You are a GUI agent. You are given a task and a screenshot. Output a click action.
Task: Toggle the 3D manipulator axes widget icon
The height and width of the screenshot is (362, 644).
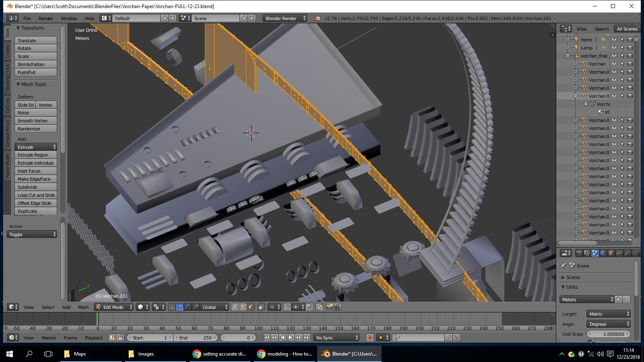click(x=171, y=307)
